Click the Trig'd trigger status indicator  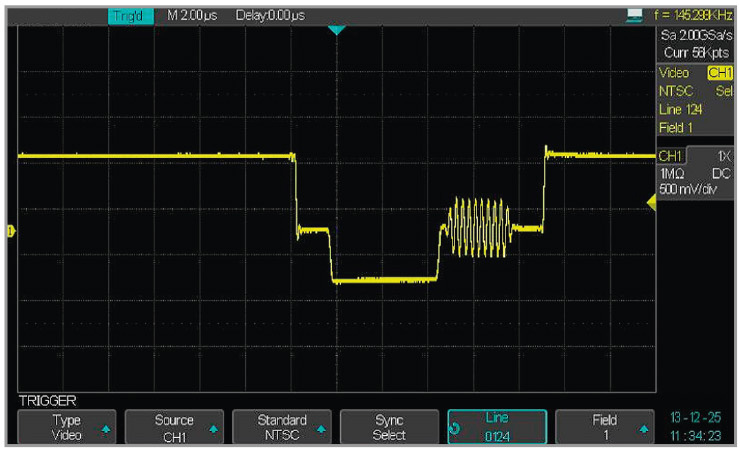tap(130, 17)
